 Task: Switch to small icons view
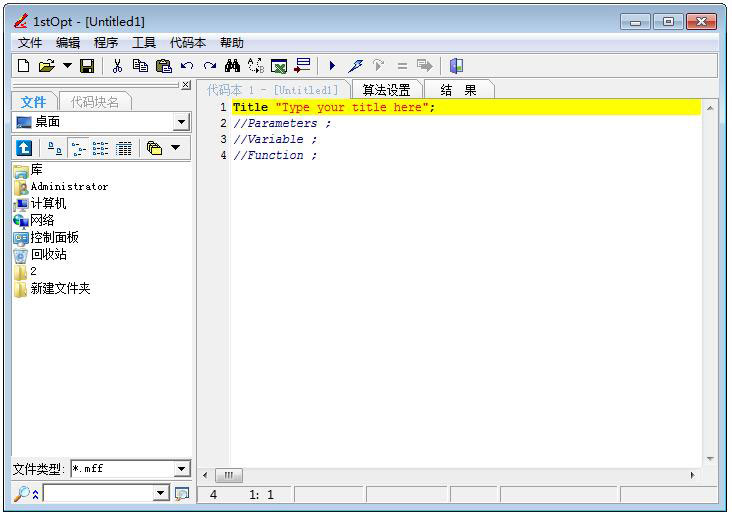[x=78, y=148]
